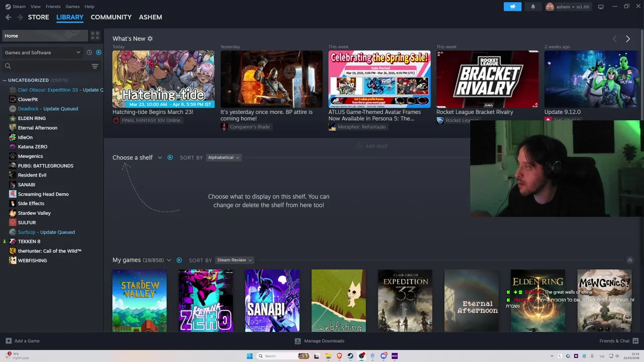The width and height of the screenshot is (644, 362).
Task: Show next What's New items arrow
Action: pyautogui.click(x=627, y=39)
